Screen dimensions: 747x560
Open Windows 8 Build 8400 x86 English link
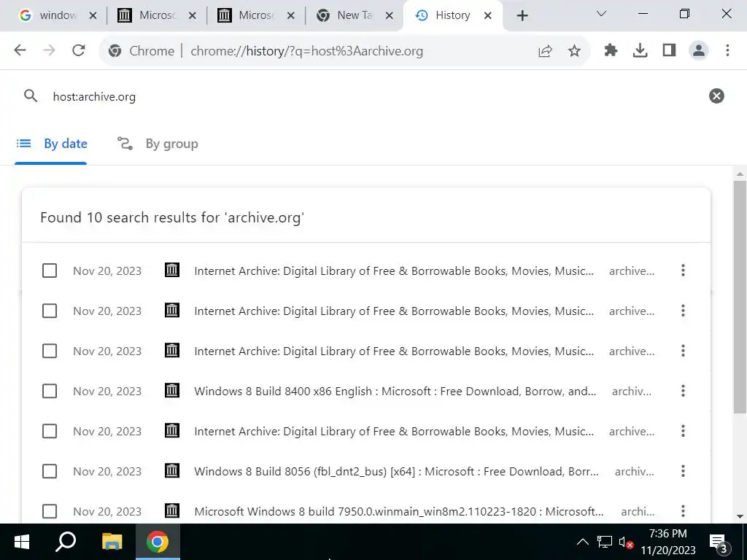tap(395, 391)
